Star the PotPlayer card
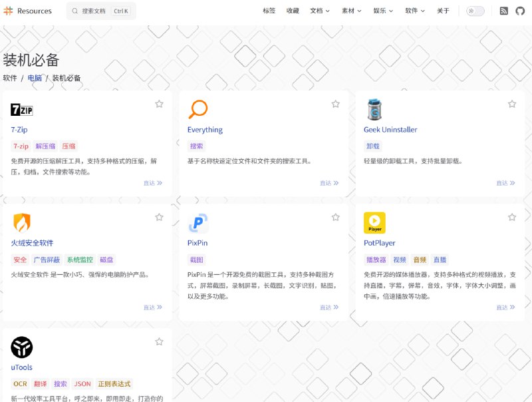This screenshot has width=532, height=402. click(512, 217)
